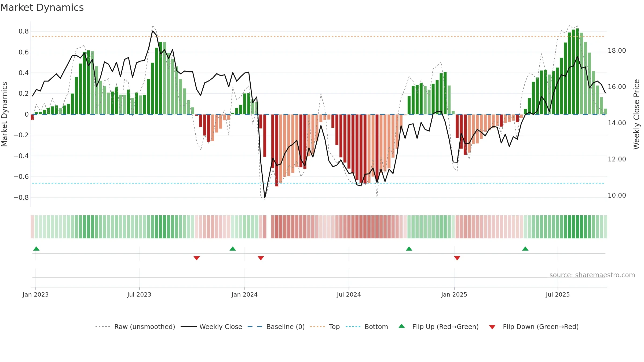Viewport: 644px width, 362px height.
Task: Click the Flip Up marker in December 2023
Action: point(233,249)
